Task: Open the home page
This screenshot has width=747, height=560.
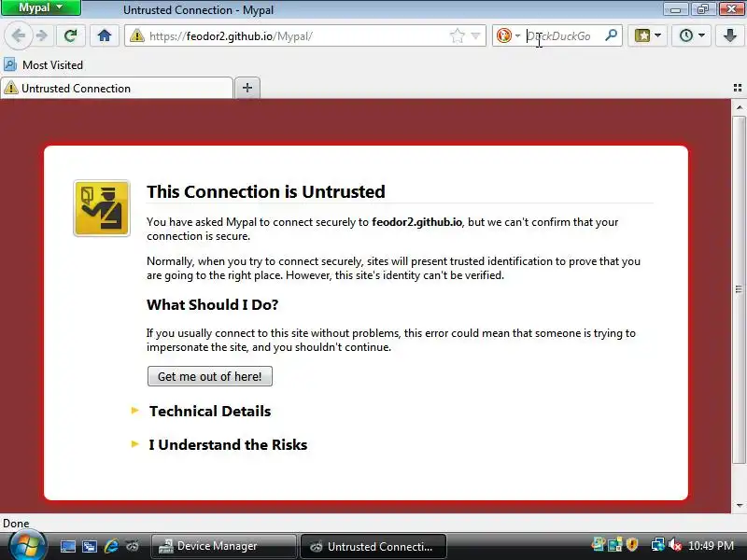Action: click(105, 35)
